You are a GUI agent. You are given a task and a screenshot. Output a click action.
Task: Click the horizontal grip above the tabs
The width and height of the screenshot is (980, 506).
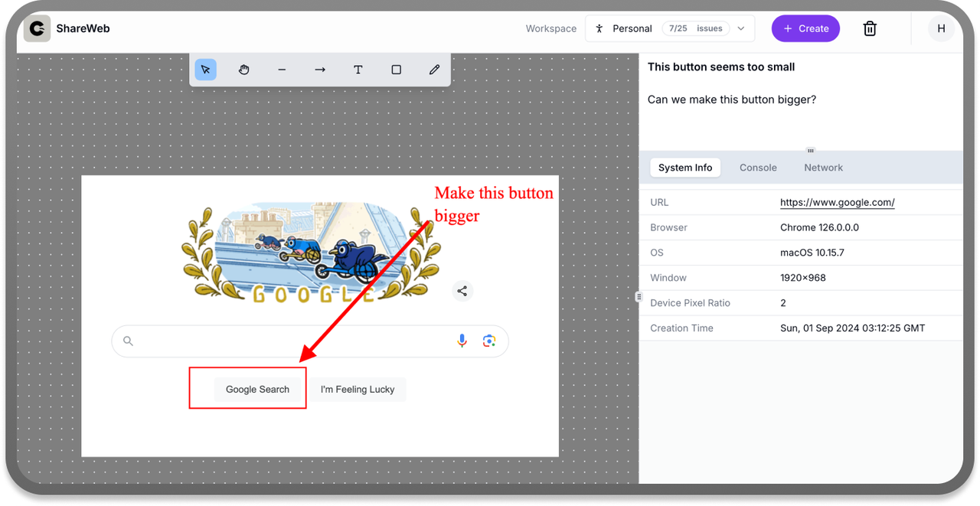(x=811, y=151)
